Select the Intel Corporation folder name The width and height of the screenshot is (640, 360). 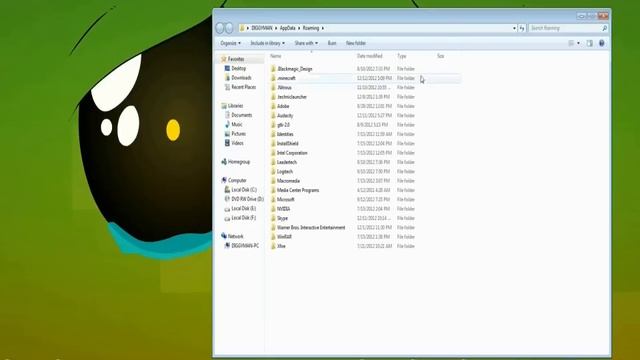[x=292, y=153]
